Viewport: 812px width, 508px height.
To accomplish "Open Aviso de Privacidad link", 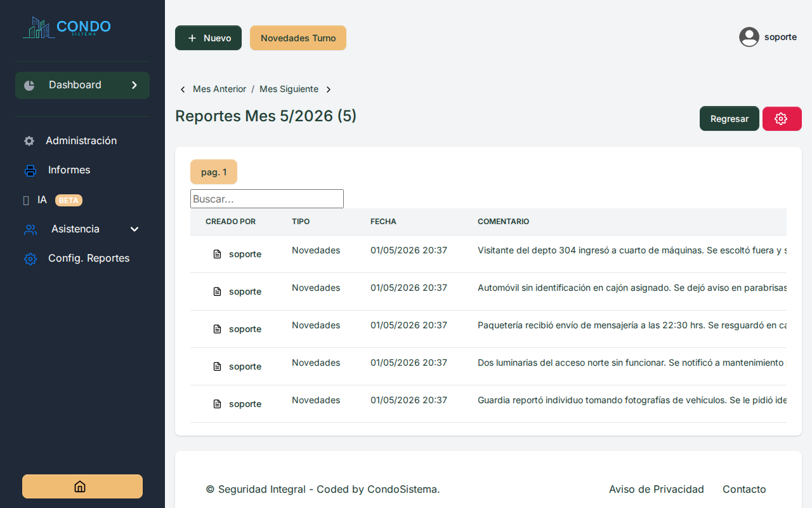I will [657, 489].
